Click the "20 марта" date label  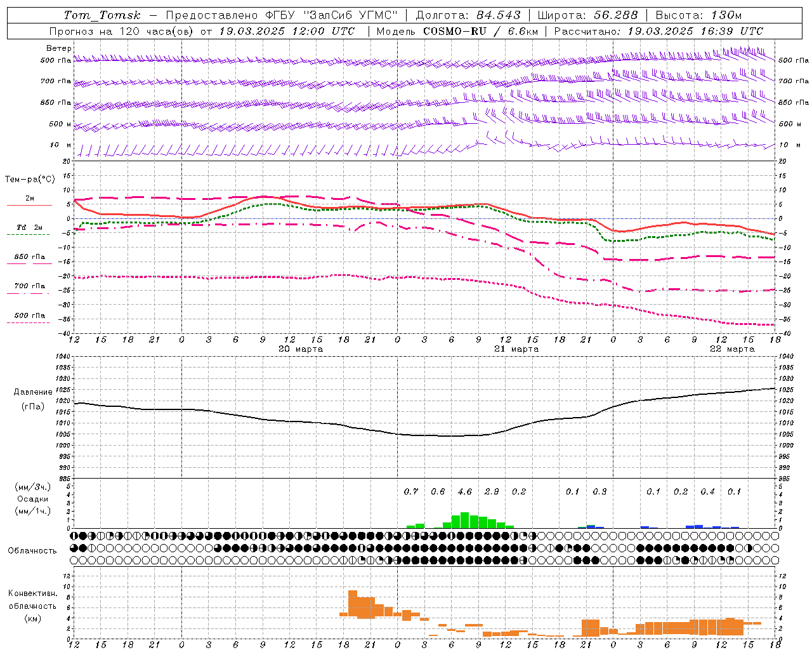point(301,349)
